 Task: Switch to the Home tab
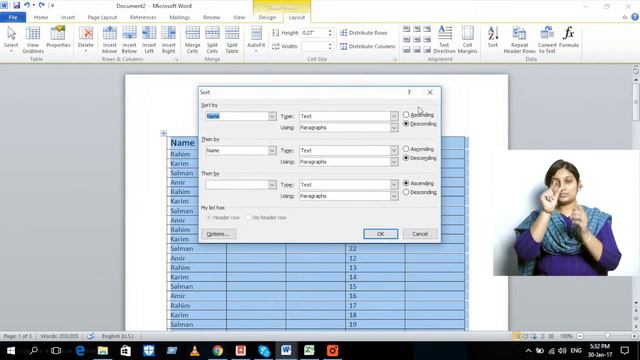(41, 17)
